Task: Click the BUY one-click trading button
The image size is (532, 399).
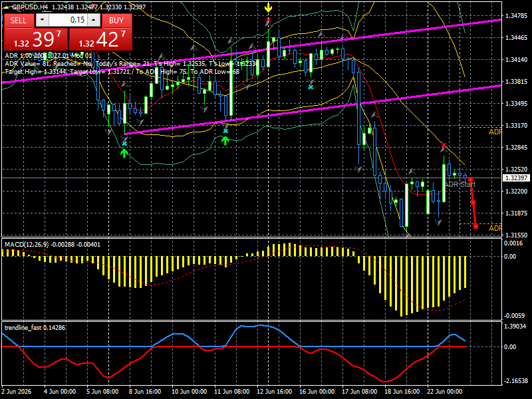Action: click(x=116, y=21)
